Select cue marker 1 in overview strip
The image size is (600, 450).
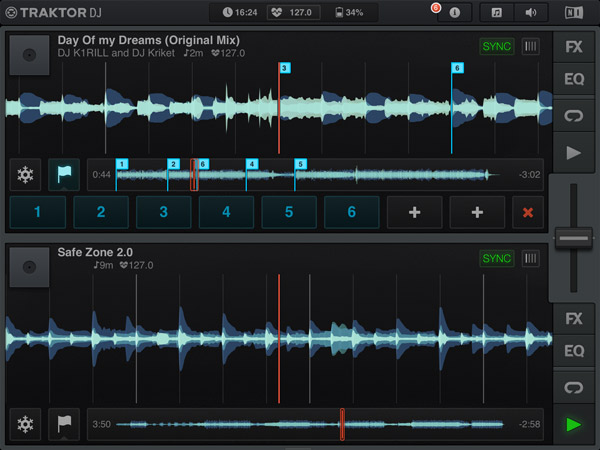click(x=122, y=165)
